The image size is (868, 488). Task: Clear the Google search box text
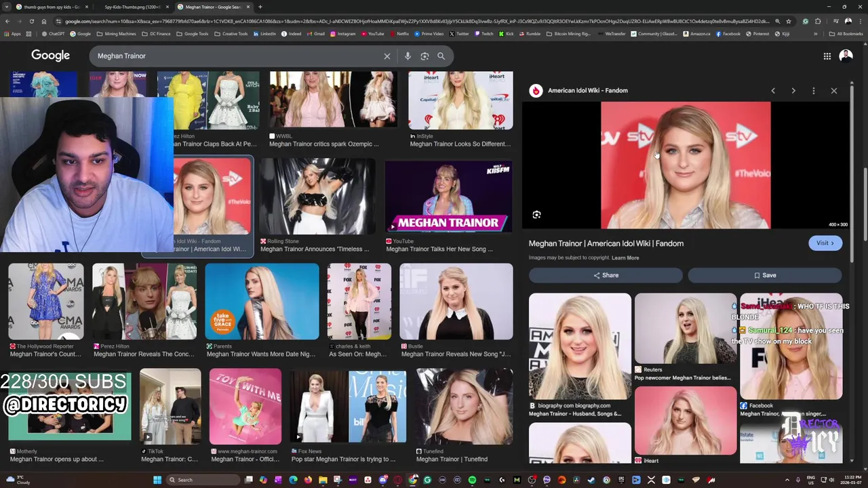tap(387, 56)
